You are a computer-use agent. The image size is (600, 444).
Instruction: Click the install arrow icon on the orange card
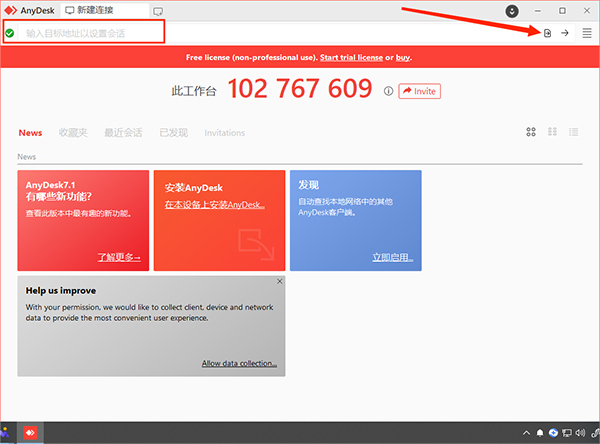[256, 245]
